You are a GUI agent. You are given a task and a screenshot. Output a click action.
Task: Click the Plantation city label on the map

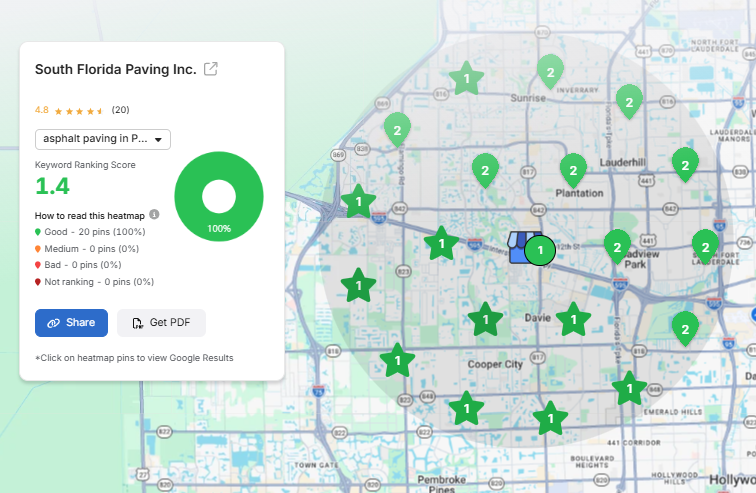click(579, 193)
